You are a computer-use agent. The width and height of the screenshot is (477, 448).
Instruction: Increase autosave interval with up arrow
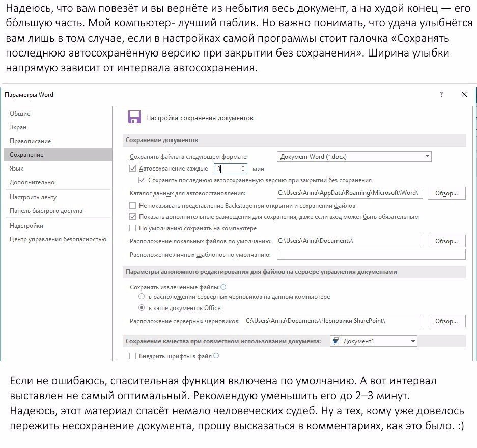pyautogui.click(x=243, y=166)
